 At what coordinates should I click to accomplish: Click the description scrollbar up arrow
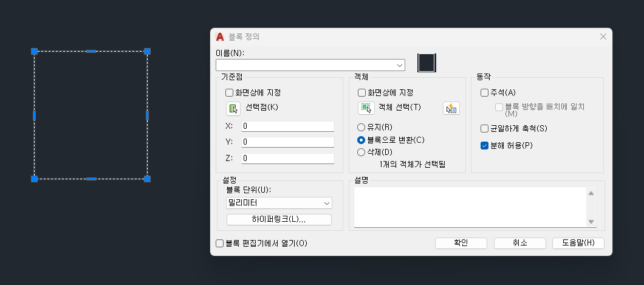coord(591,193)
